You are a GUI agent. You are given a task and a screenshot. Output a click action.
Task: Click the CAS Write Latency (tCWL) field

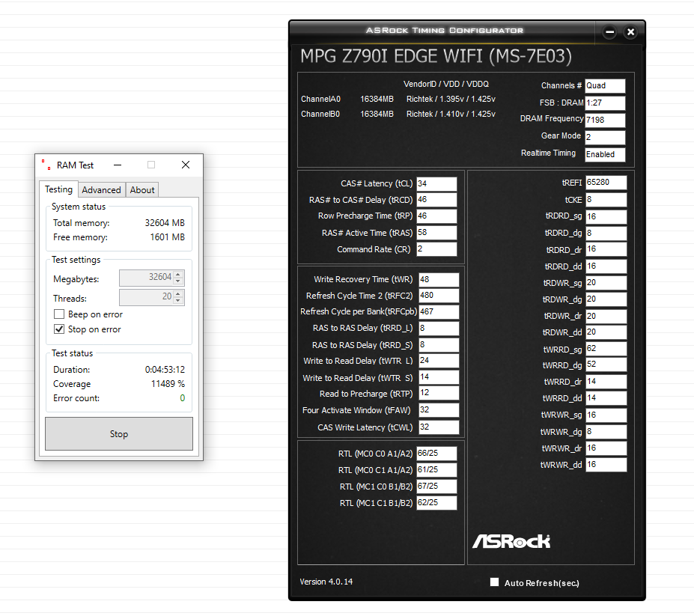pyautogui.click(x=439, y=427)
